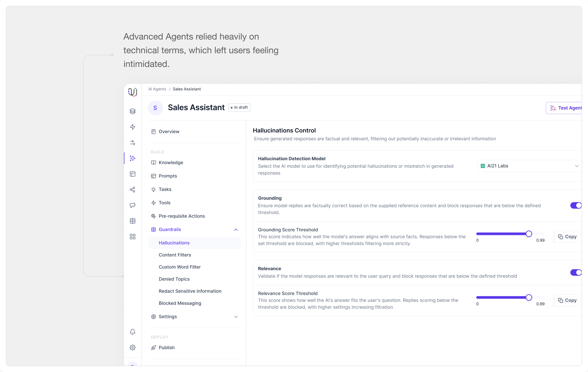
Task: Click Sales Assistant breadcrumb
Action: (x=187, y=89)
